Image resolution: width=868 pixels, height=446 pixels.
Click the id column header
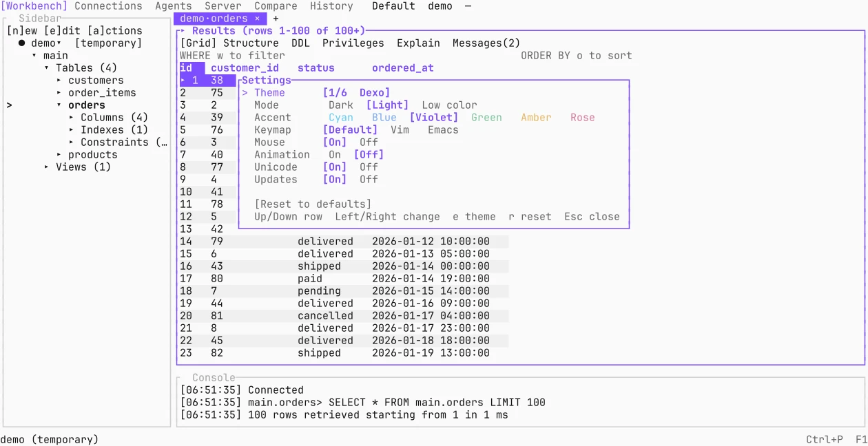pos(186,68)
